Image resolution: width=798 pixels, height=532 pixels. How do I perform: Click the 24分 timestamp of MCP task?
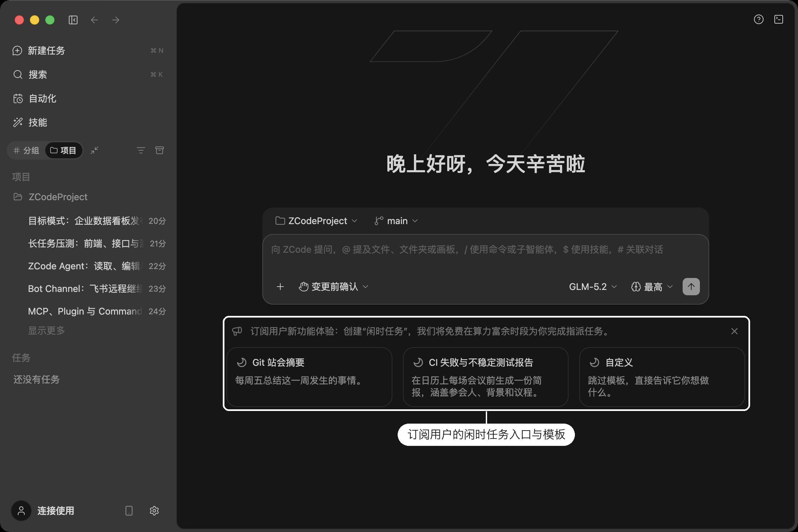point(157,311)
